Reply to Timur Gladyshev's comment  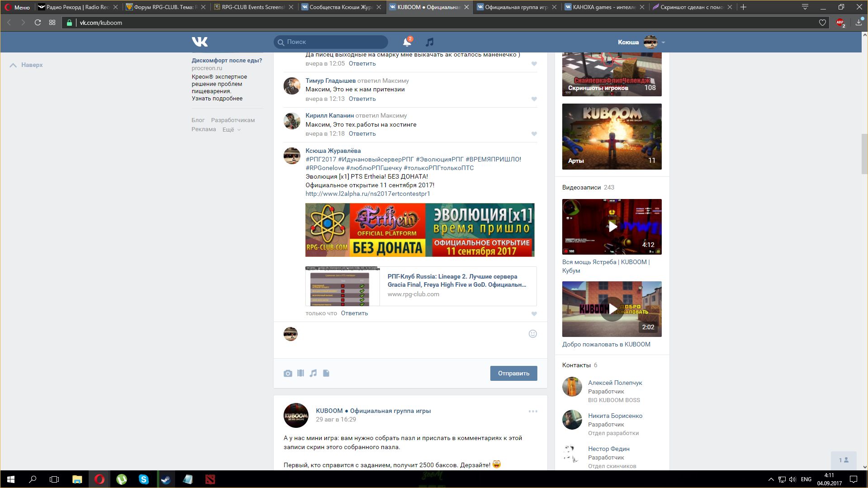[362, 99]
